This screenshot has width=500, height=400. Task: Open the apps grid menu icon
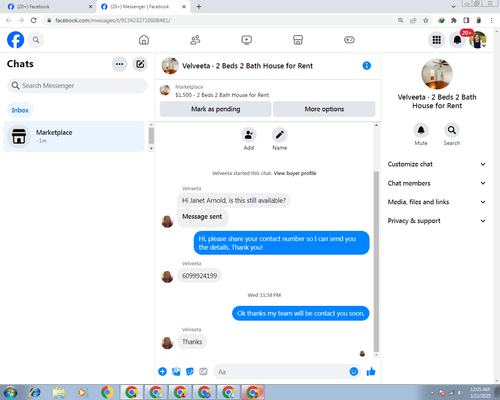[x=437, y=40]
